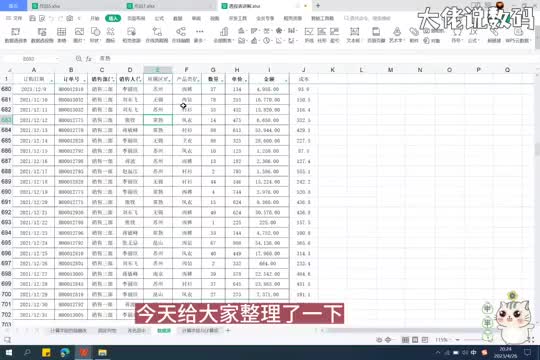The height and width of the screenshot is (360, 540).
Task: Add a new document tab with plus
Action: [318, 6]
